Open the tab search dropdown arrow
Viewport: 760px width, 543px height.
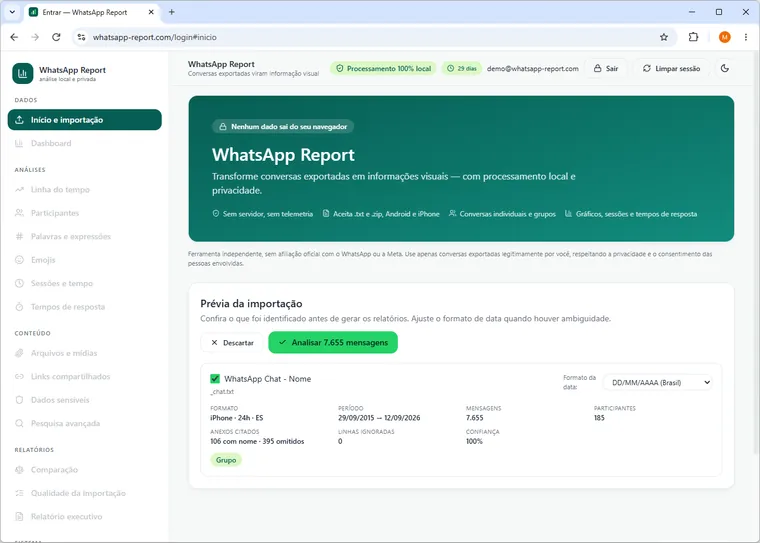(12, 12)
